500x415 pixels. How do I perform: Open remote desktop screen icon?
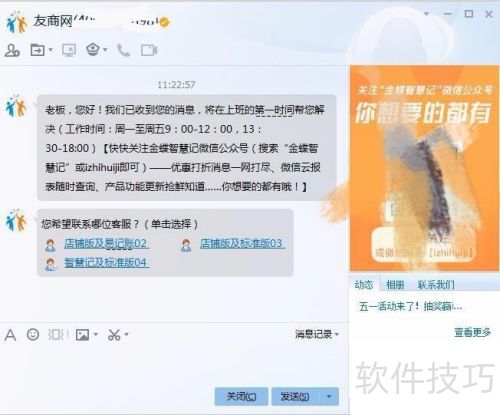pyautogui.click(x=69, y=50)
